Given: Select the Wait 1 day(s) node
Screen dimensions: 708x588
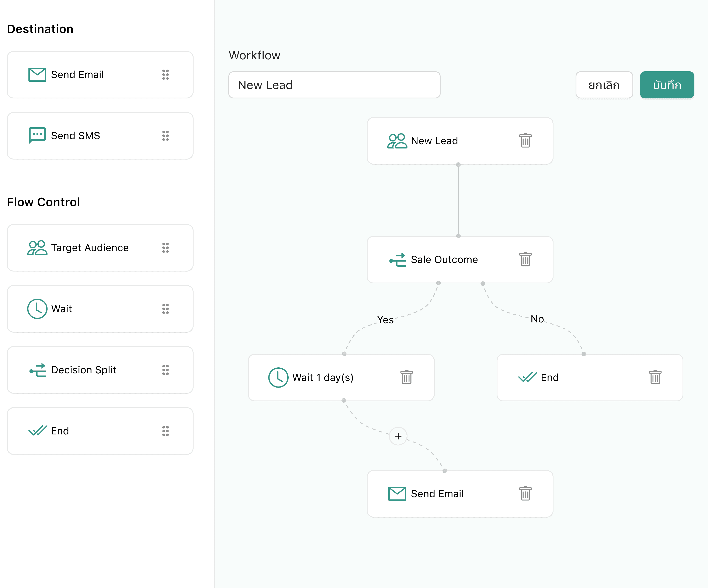Looking at the screenshot, I should [323, 377].
